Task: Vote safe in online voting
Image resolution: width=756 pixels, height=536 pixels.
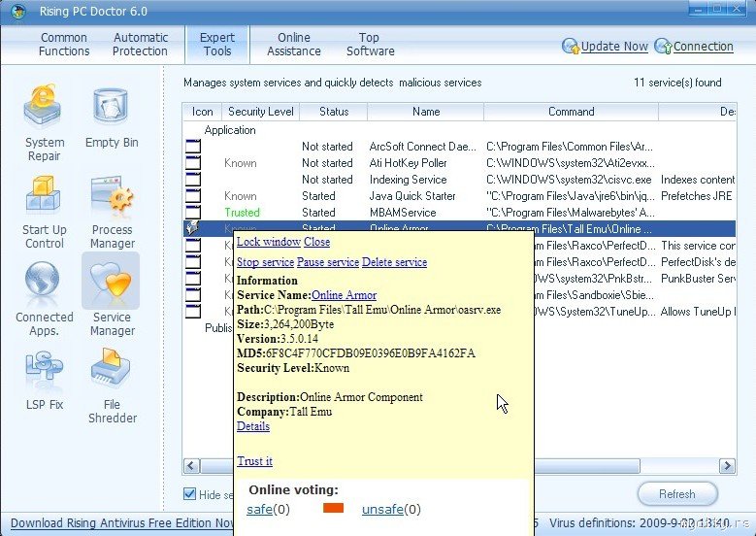Action: point(259,509)
